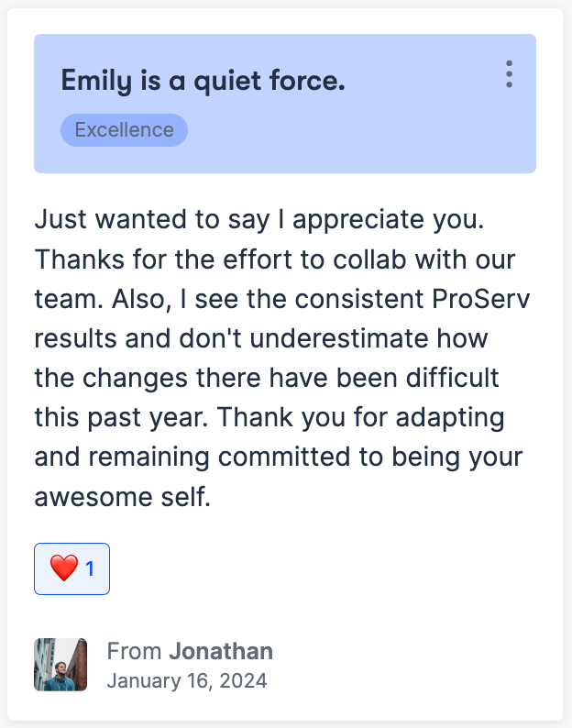Open the three-dot options menu
Viewport: 572px width, 728px height.
pos(509,74)
